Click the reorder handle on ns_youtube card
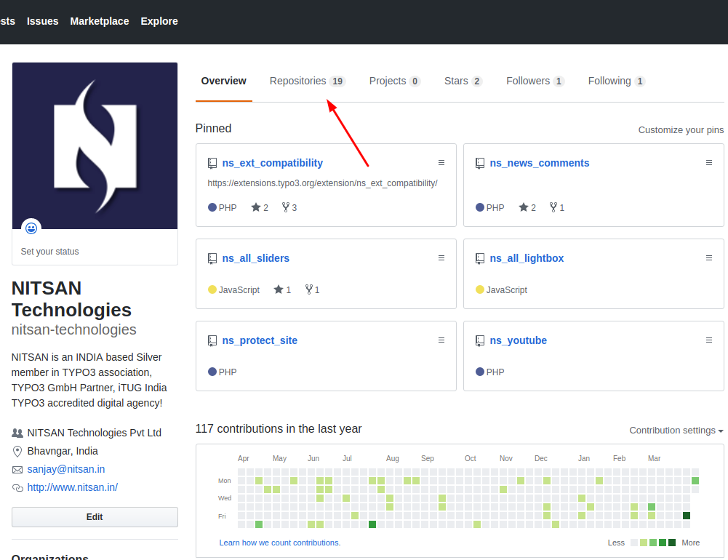This screenshot has width=728, height=560. coord(709,340)
